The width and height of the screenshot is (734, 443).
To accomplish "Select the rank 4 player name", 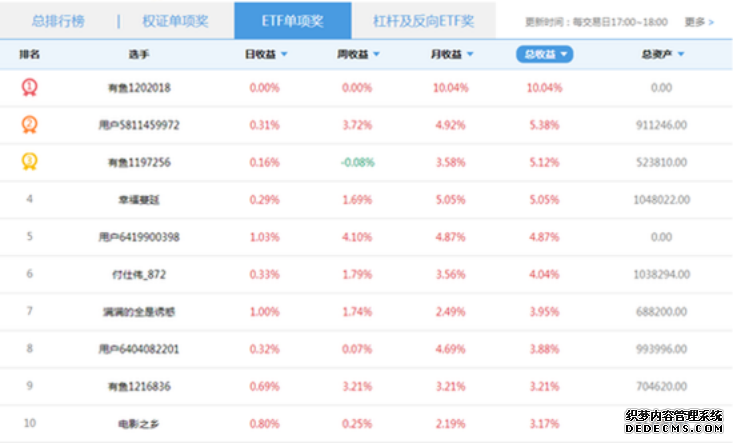I will pos(139,200).
